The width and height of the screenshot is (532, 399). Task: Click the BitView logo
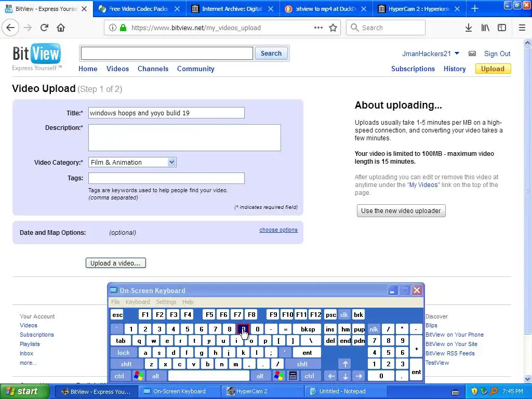pyautogui.click(x=37, y=54)
